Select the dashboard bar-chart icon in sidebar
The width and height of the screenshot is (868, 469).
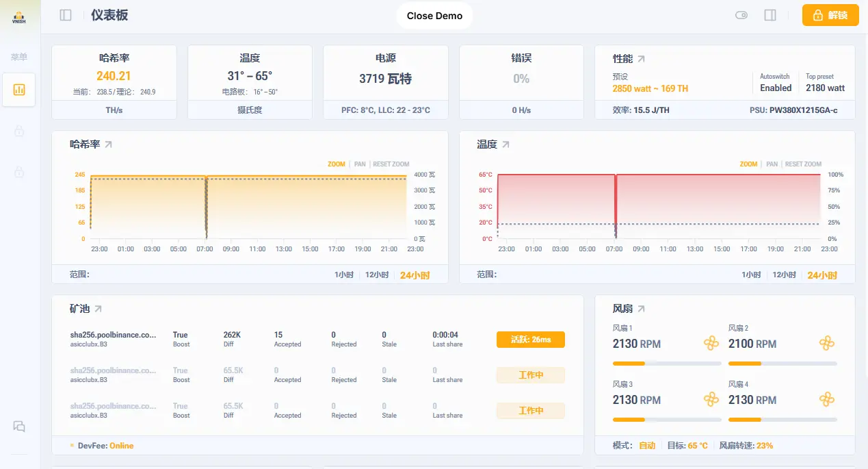pyautogui.click(x=18, y=90)
